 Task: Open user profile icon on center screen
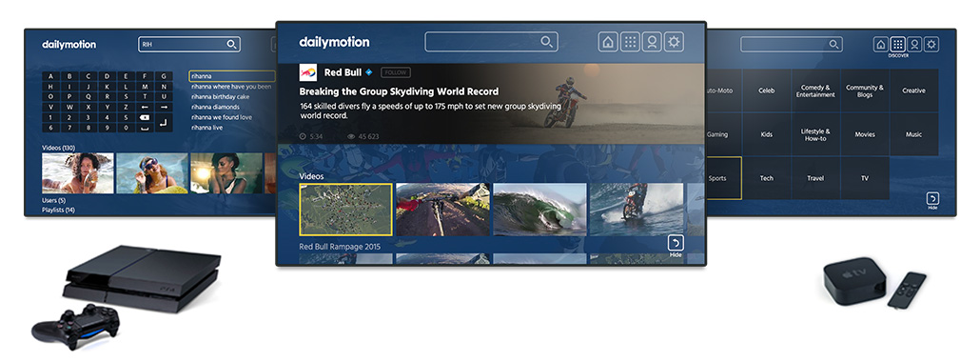(x=652, y=42)
